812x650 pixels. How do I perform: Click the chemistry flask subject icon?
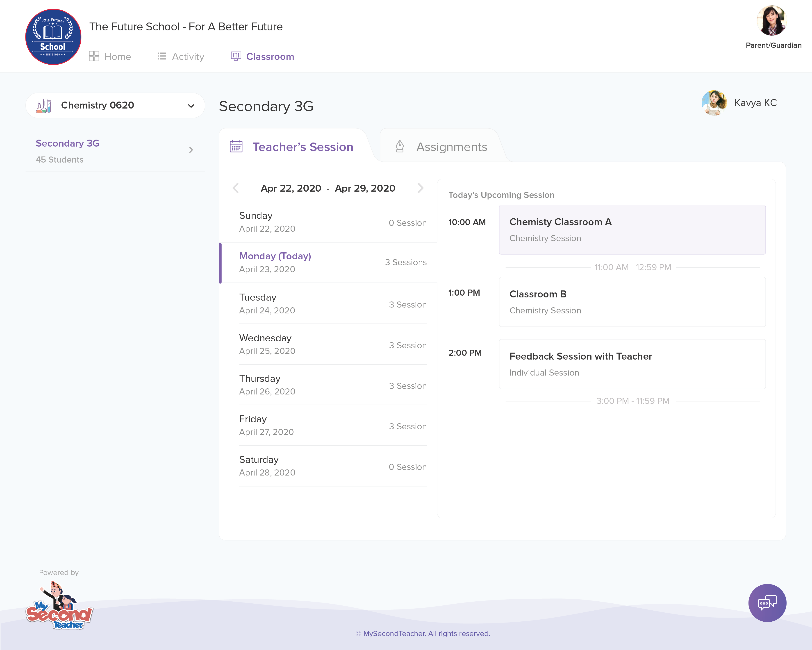pyautogui.click(x=44, y=105)
